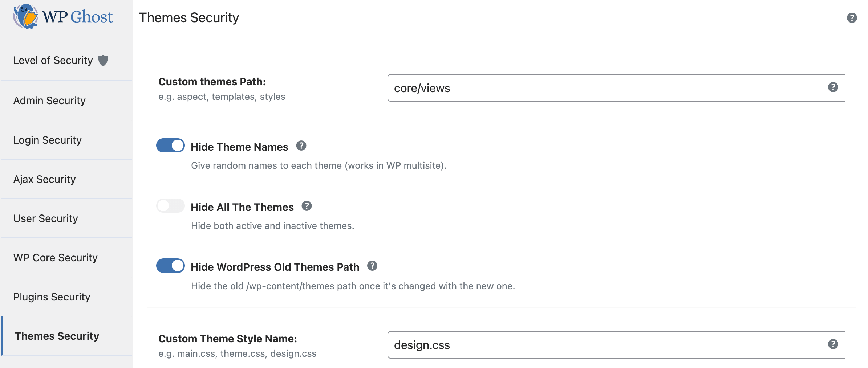Disable Hide WordPress Old Themes Path
Viewport: 868px width, 368px height.
point(170,265)
